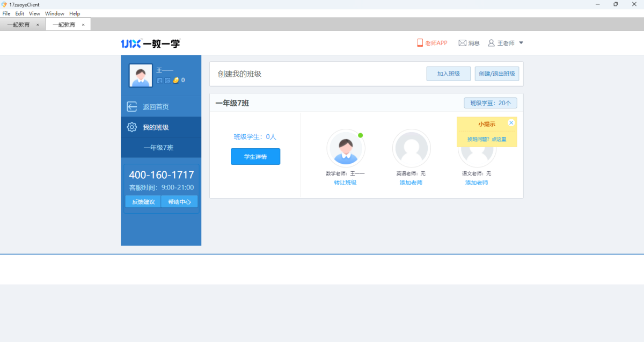Open the Window menu
This screenshot has height=342, width=644.
54,13
